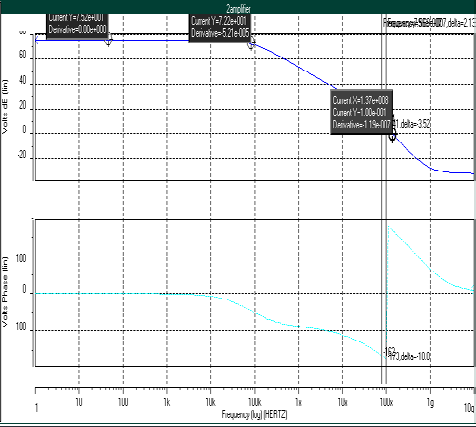The width and height of the screenshot is (476, 427).
Task: Click the tooltip showing Current Y=7.22e+001
Action: (219, 27)
